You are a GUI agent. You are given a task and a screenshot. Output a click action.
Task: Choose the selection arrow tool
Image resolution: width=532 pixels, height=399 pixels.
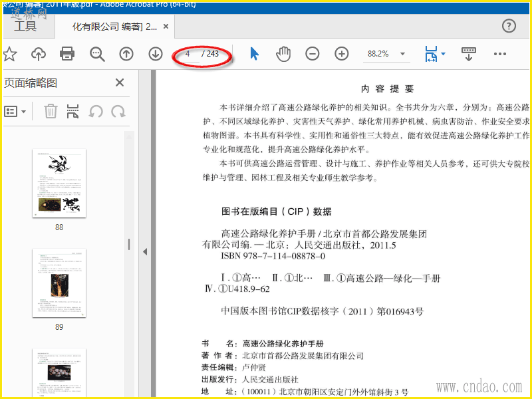tap(254, 54)
